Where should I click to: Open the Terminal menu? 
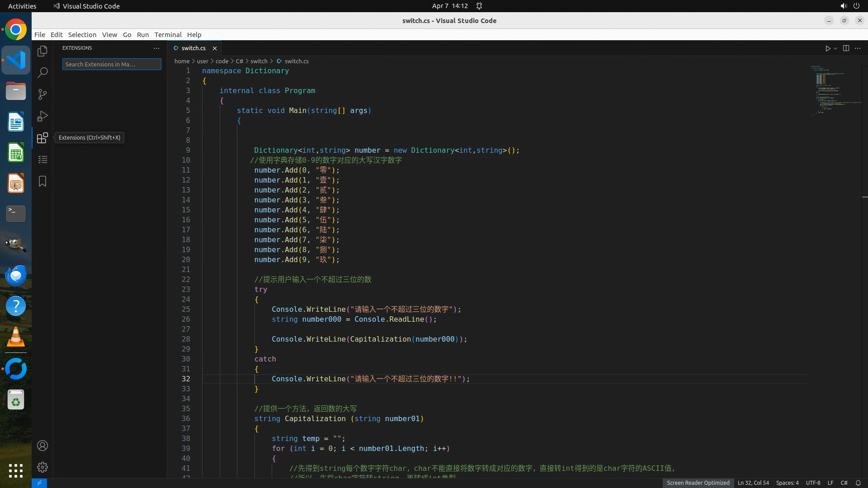coord(168,35)
